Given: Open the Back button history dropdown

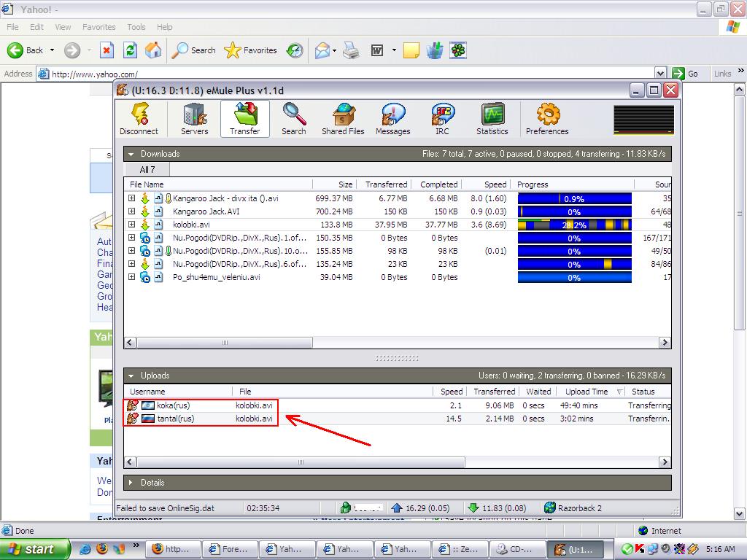Looking at the screenshot, I should [x=52, y=50].
